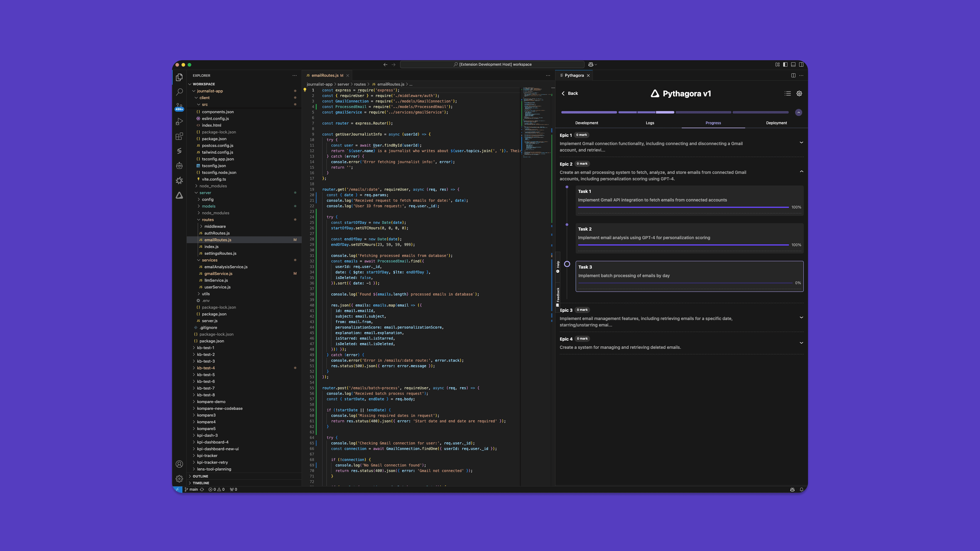Open notifications bell in status bar

coord(801,490)
